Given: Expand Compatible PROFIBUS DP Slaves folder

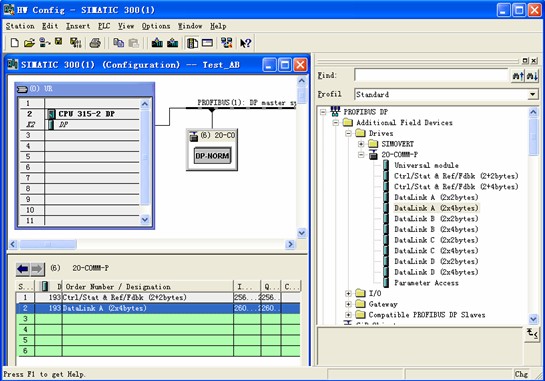Looking at the screenshot, I should point(348,315).
